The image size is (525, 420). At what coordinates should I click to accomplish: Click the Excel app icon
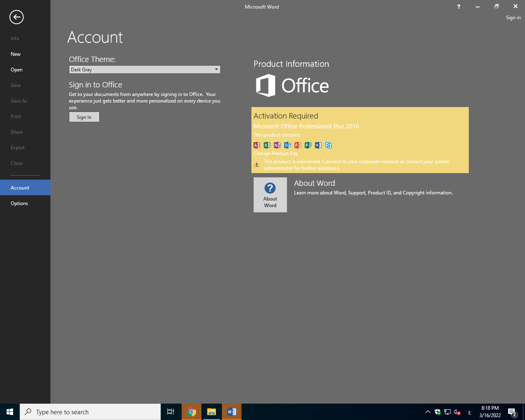[x=267, y=145]
